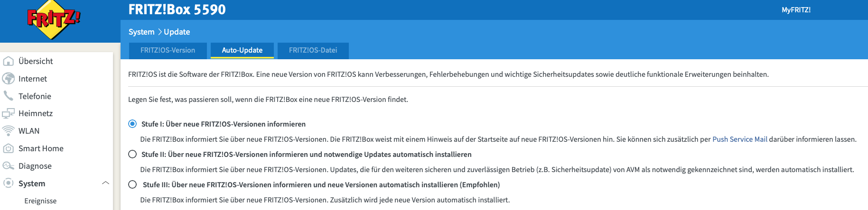Open MyFRITZ! in the header

coord(796,10)
